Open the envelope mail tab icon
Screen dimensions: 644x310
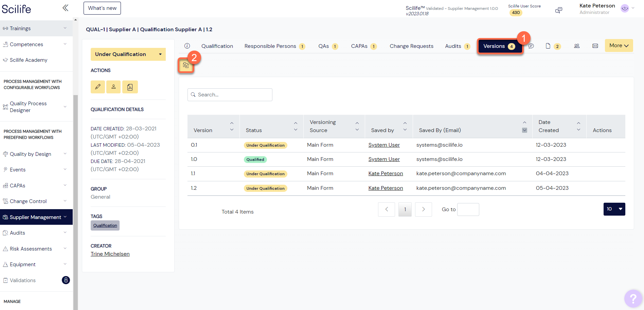[595, 46]
